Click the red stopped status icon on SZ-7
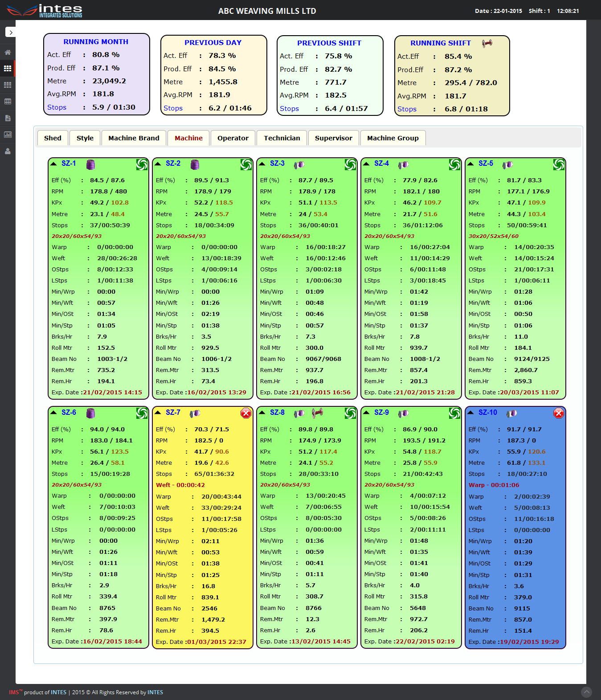 coord(245,413)
